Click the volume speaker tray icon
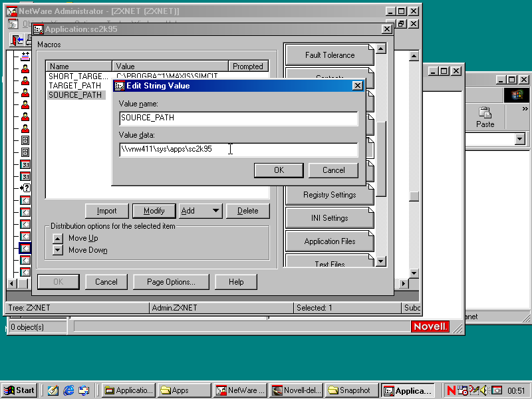Screen dimensions: 532x399 click(x=484, y=390)
